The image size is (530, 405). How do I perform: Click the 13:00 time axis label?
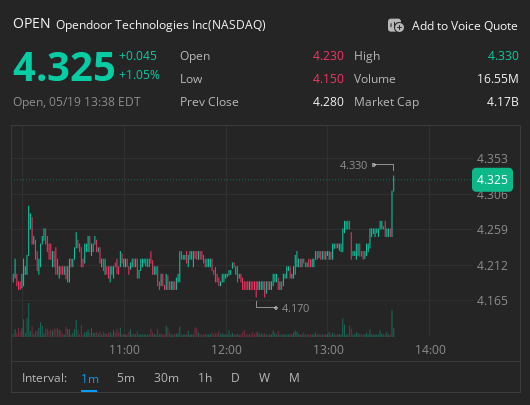[328, 350]
